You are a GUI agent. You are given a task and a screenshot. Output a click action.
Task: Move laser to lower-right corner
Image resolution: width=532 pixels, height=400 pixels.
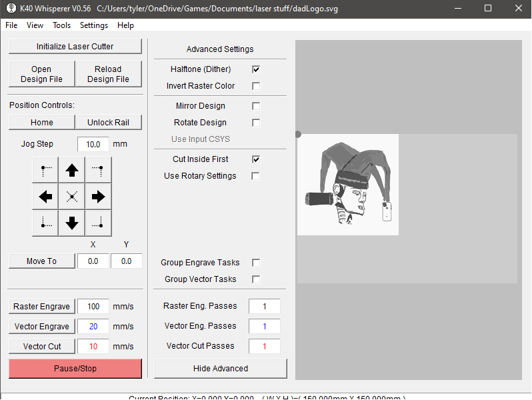pyautogui.click(x=98, y=223)
